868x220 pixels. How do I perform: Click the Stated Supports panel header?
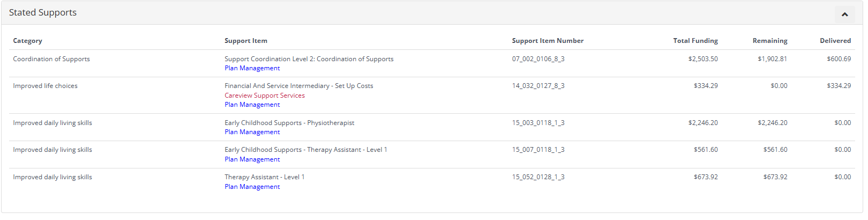[43, 12]
